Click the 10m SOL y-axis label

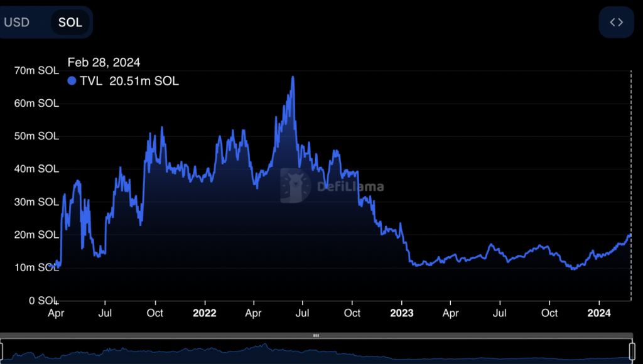point(36,268)
